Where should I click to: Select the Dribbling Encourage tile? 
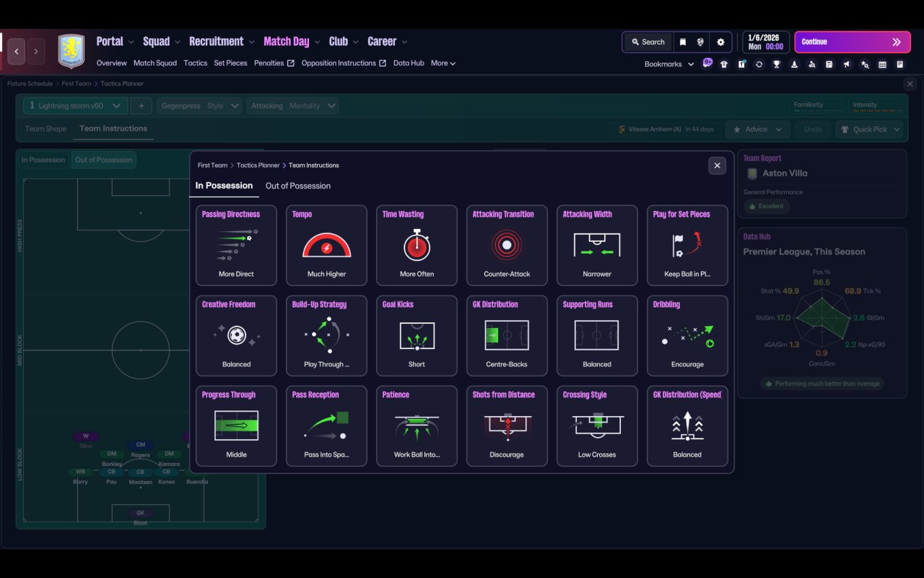[687, 336]
